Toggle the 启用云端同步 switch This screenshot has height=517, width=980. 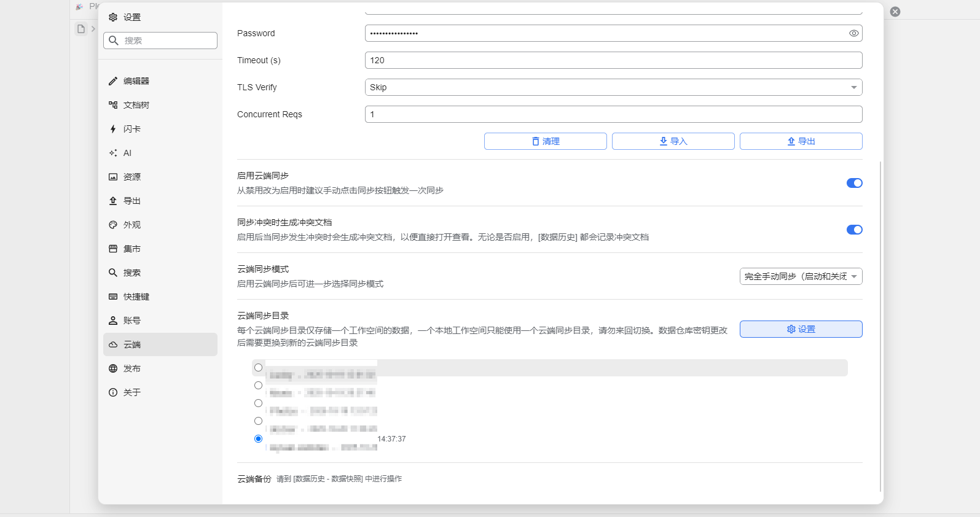855,183
